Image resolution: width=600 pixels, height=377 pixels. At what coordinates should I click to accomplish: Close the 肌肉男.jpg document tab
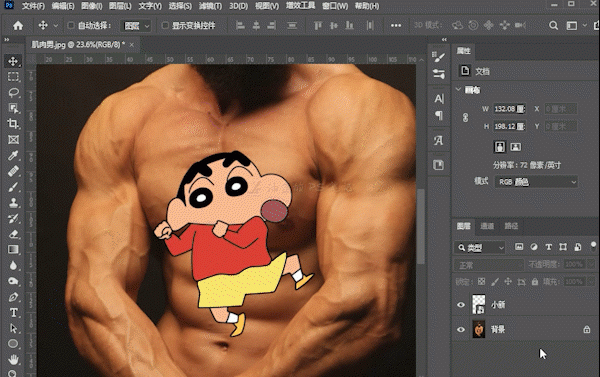click(x=132, y=45)
